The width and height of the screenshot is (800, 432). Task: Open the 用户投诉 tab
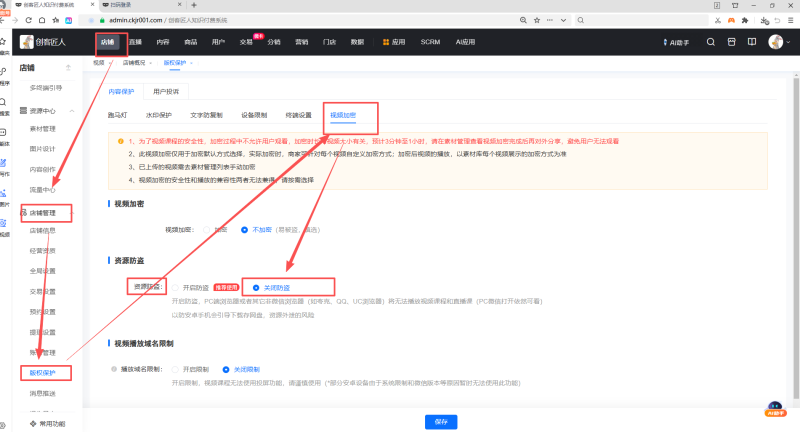click(166, 91)
